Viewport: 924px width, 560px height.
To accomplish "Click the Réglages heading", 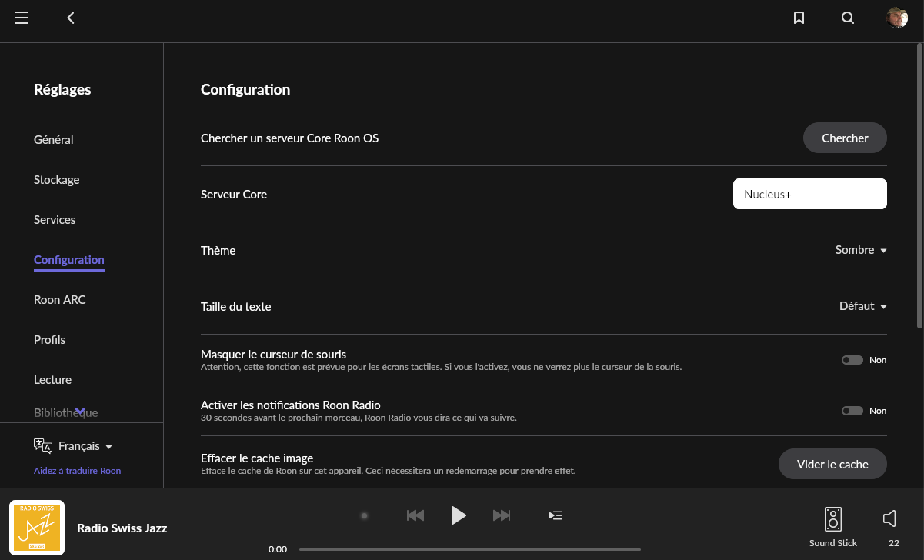I will pyautogui.click(x=62, y=89).
